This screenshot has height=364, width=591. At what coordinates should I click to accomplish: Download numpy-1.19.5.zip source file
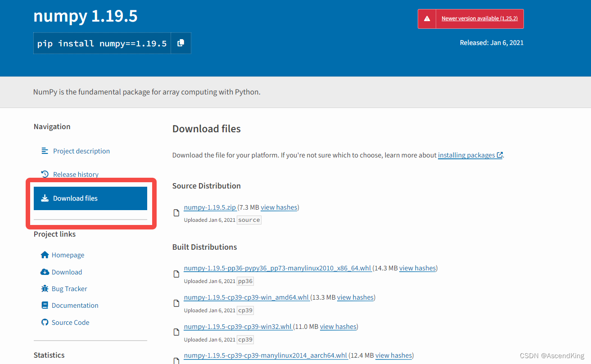tap(210, 207)
